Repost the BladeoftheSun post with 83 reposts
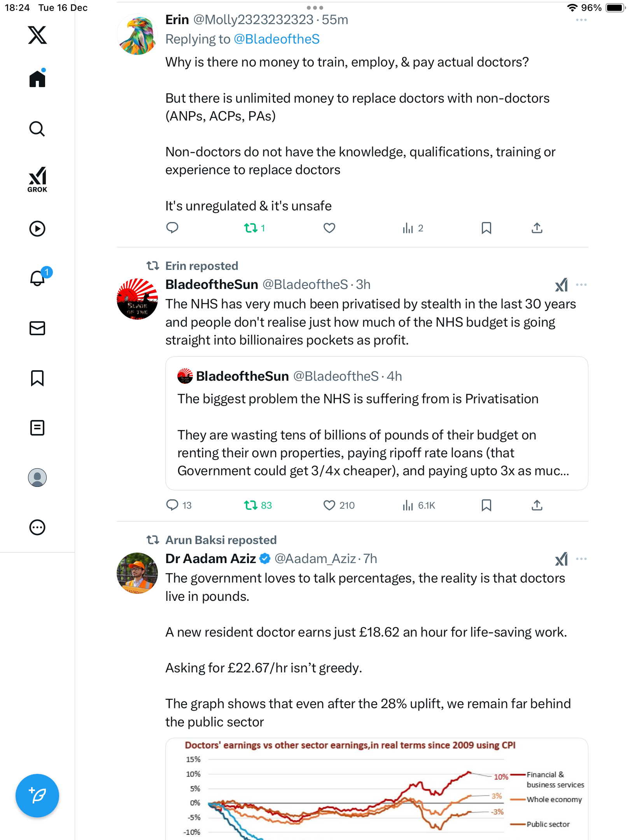Image resolution: width=630 pixels, height=840 pixels. 257,505
